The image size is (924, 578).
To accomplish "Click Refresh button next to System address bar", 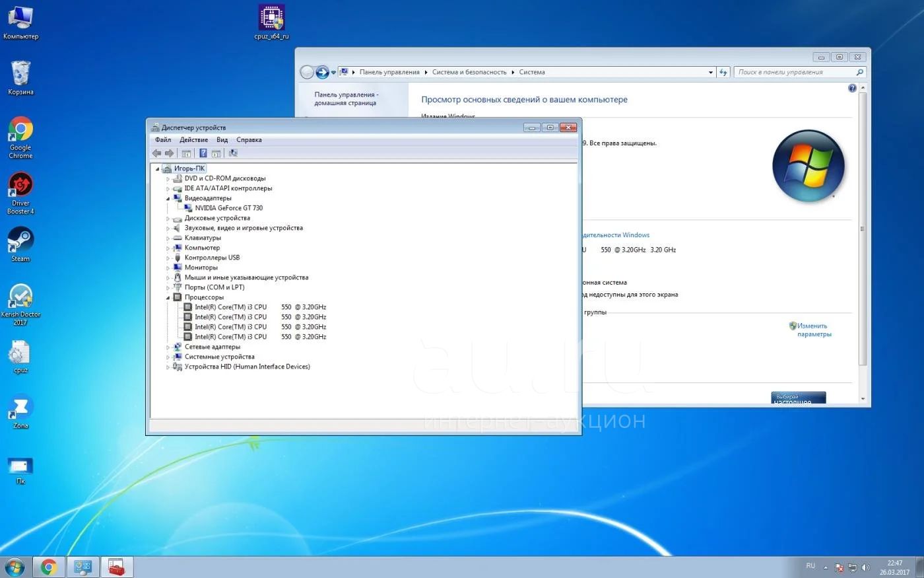I will [723, 72].
